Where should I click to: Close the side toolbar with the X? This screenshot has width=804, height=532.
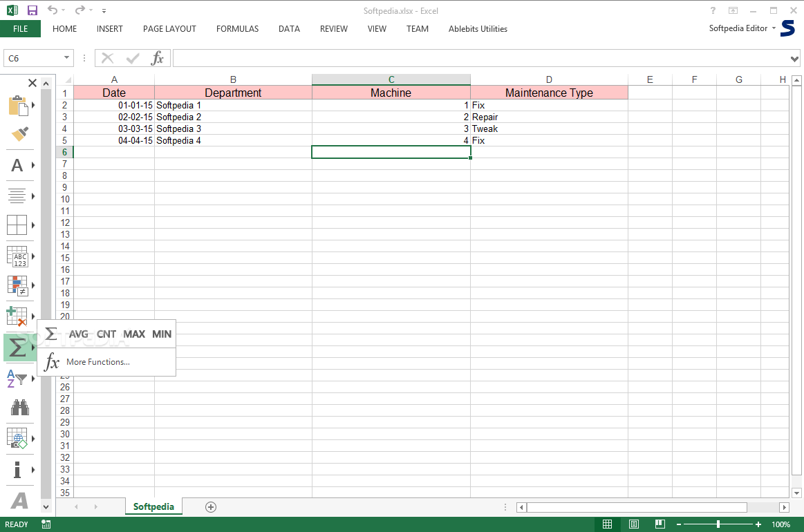(x=32, y=82)
